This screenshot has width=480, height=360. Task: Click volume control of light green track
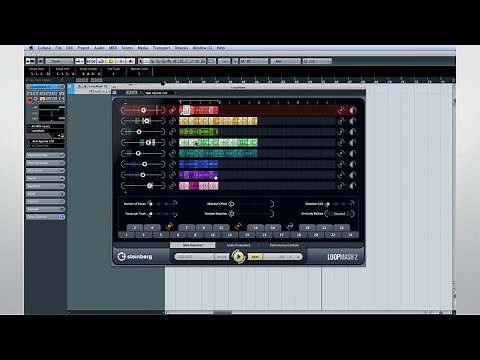click(x=352, y=143)
